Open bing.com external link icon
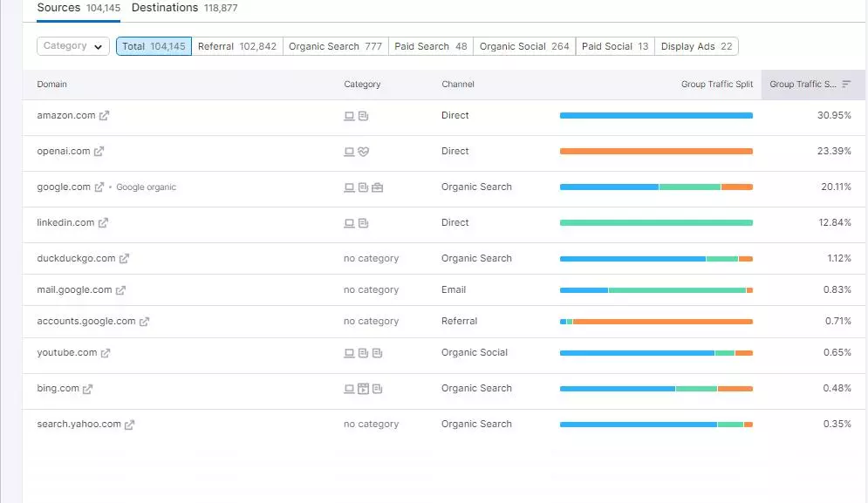868x503 pixels. click(87, 389)
